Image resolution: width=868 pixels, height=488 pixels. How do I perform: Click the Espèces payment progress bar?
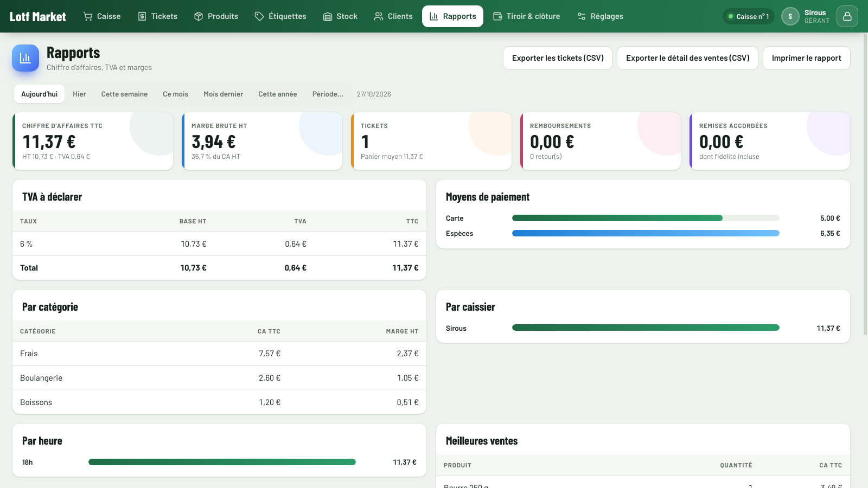[x=646, y=233]
